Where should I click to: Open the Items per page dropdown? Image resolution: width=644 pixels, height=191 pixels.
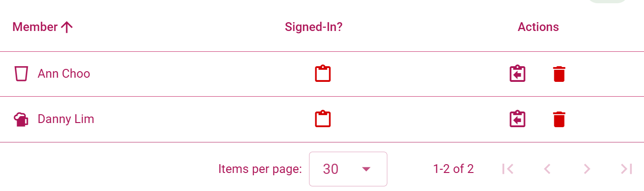click(x=347, y=169)
